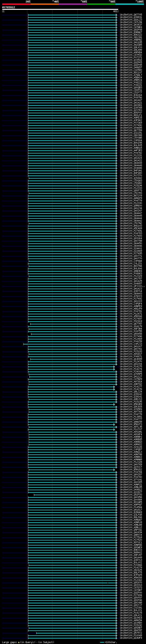Open hit UniRef100_C1K5D0
This screenshot has height=644, width=146.
click(131, 70)
